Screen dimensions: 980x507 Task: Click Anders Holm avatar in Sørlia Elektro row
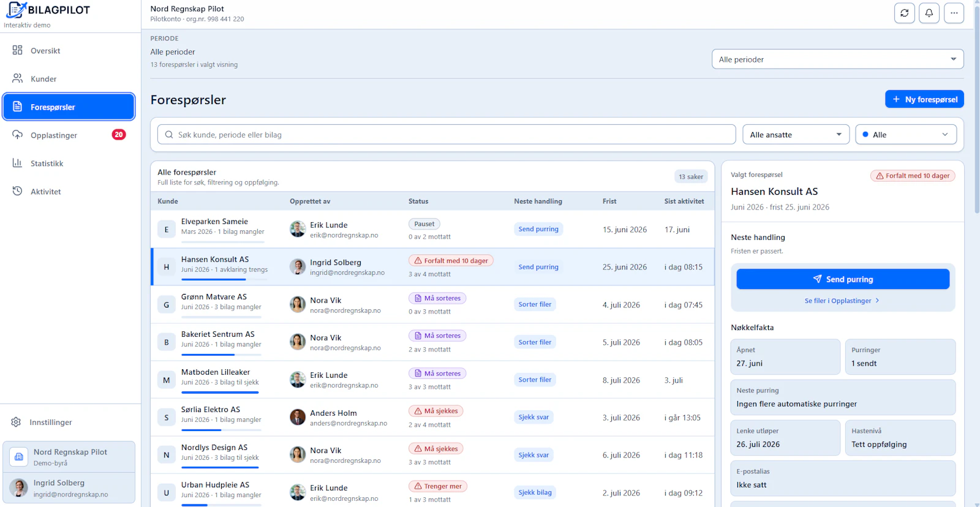[298, 417]
